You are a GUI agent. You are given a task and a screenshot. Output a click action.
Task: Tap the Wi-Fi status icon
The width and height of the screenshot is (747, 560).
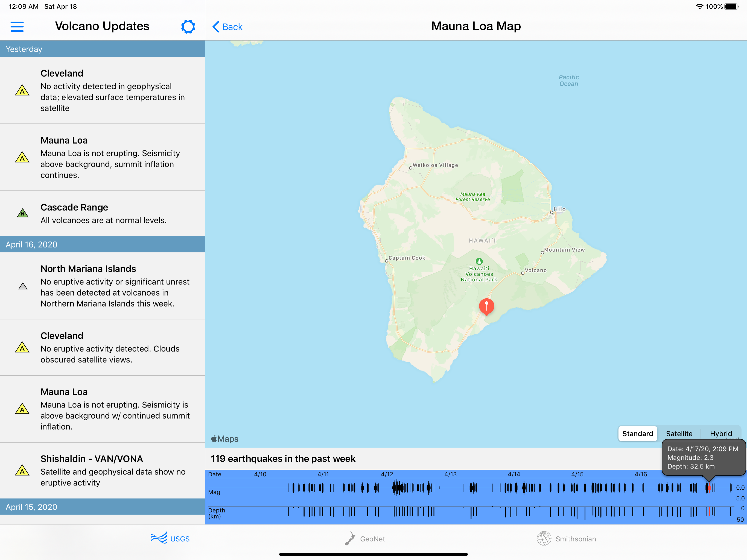pyautogui.click(x=699, y=6)
